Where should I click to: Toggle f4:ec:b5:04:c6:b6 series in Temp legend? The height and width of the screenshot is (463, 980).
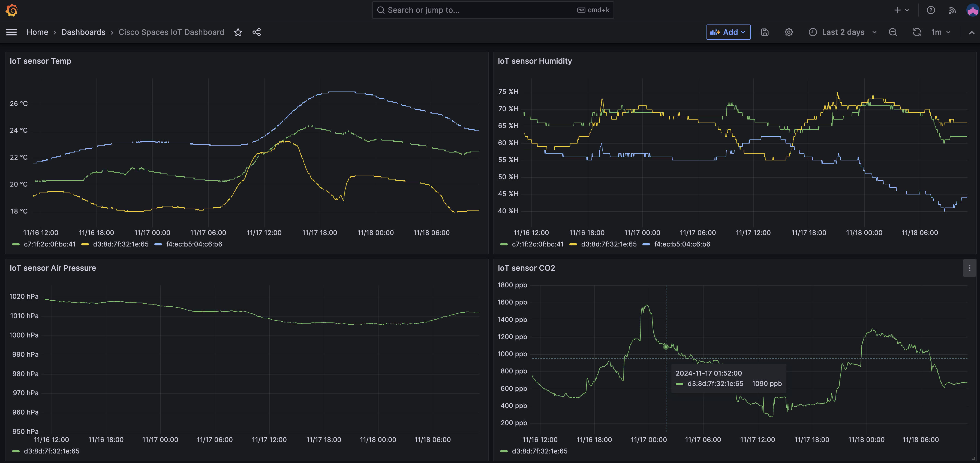pos(194,244)
